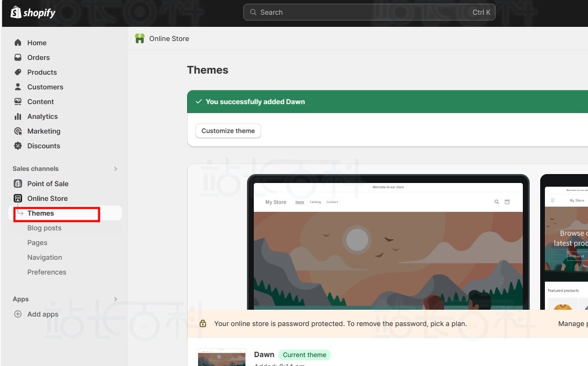Click Catalog in desktop theme preview
The width and height of the screenshot is (588, 366).
[315, 202]
